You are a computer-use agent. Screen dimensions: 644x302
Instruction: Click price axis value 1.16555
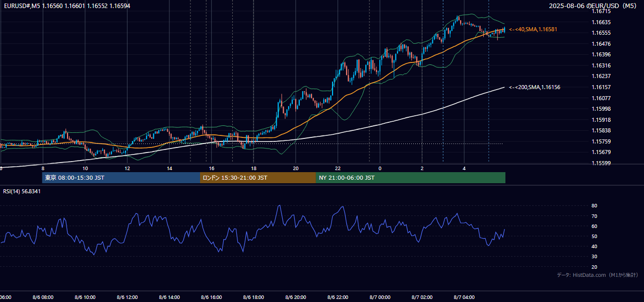pos(602,33)
